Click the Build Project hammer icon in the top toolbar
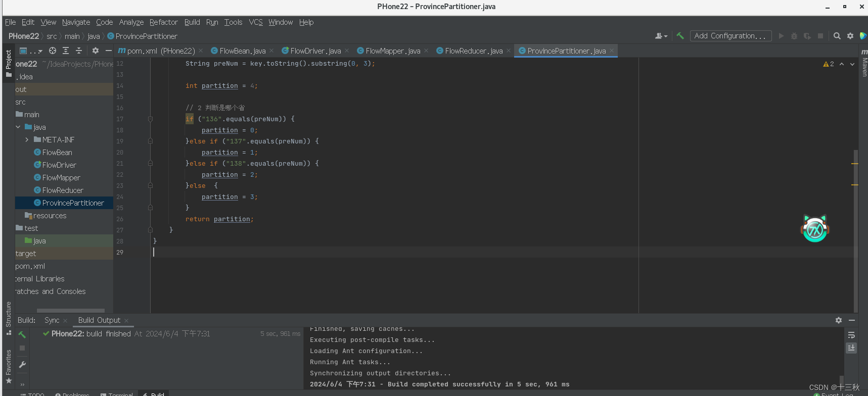 tap(680, 36)
